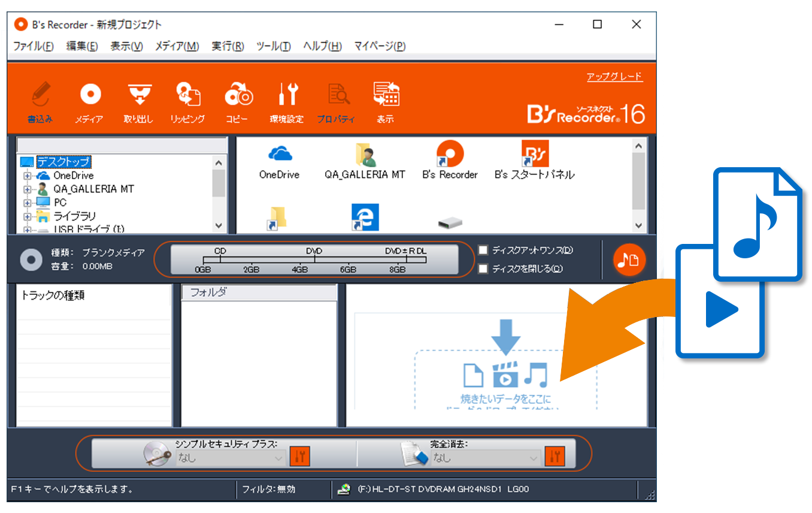Expand the PC tree node
The image size is (812, 513).
(27, 203)
